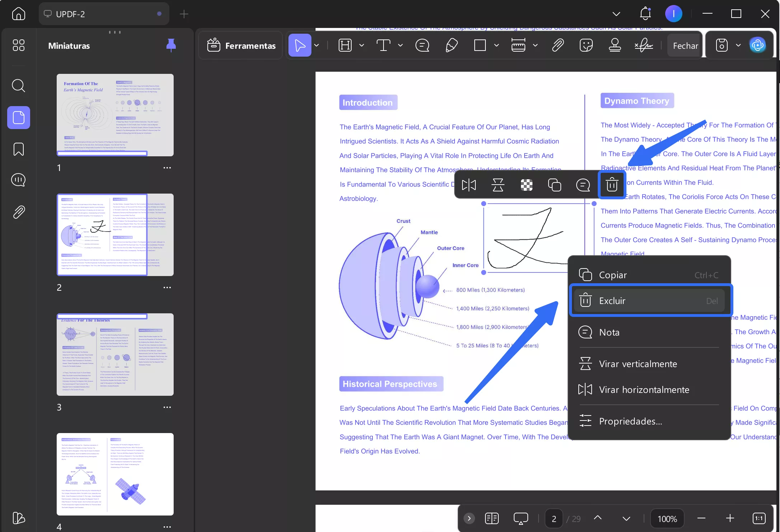This screenshot has width=780, height=532.
Task: Open the UPDF AI assistant icon
Action: 757,45
